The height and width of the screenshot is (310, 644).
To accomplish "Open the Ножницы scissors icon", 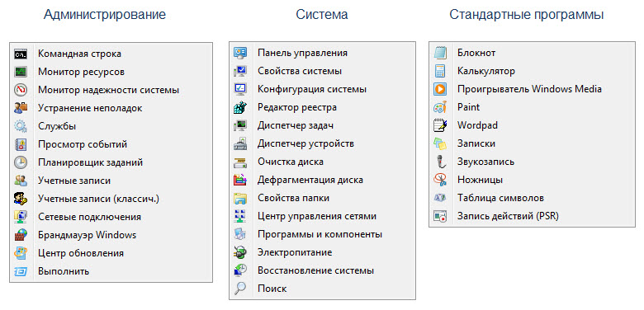I will pos(440,180).
